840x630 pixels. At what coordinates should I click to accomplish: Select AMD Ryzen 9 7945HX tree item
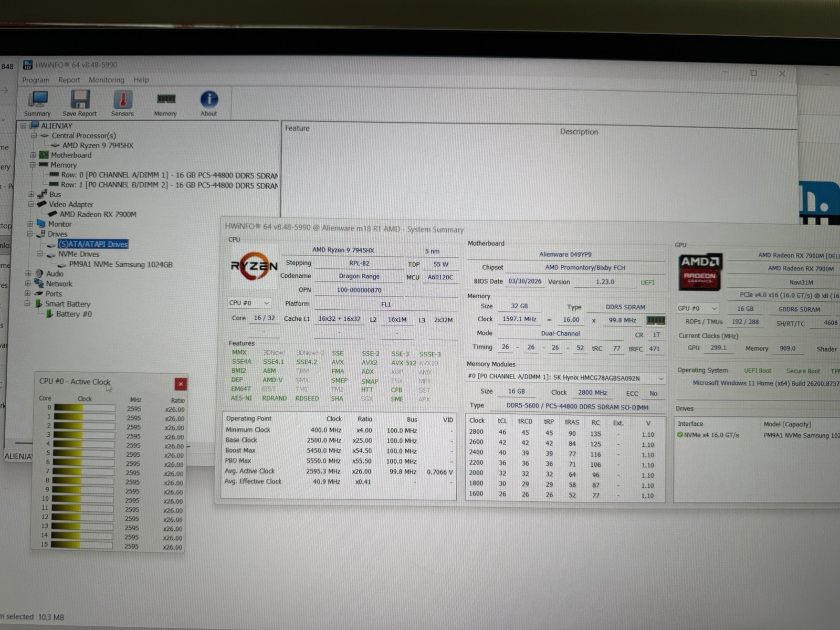tap(98, 145)
